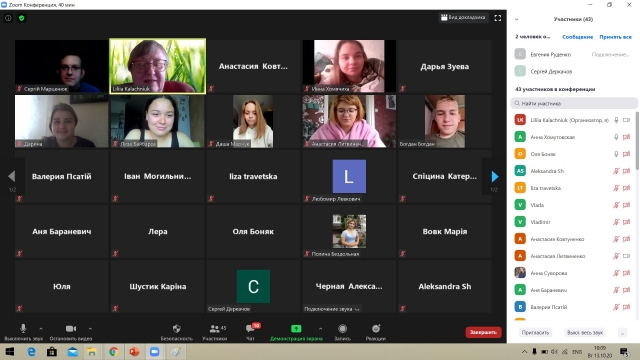Select waiting Сергей Деркачов entry in panel
640x360 pixels.
(x=573, y=71)
